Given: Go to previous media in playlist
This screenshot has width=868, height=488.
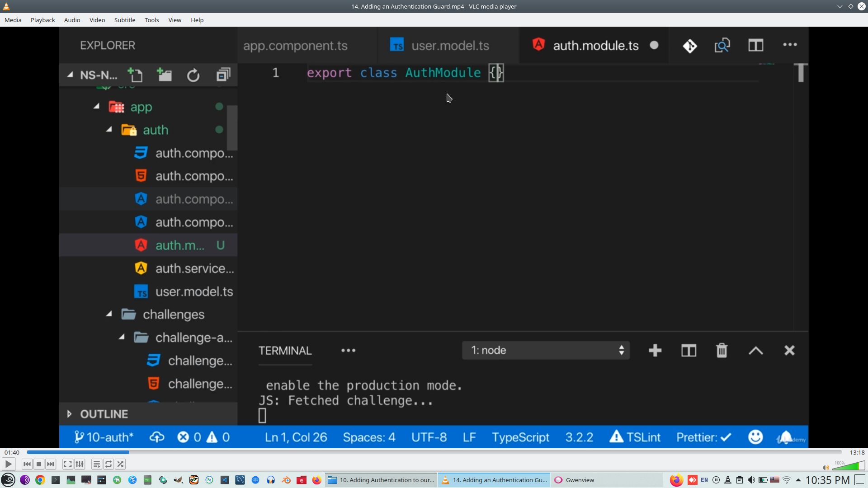Looking at the screenshot, I should click(27, 464).
